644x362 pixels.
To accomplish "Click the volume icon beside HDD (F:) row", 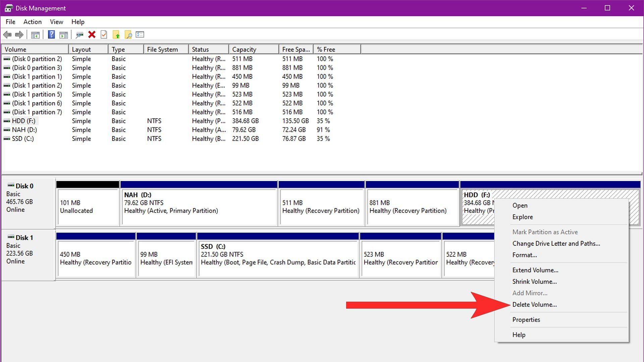I will [x=7, y=121].
